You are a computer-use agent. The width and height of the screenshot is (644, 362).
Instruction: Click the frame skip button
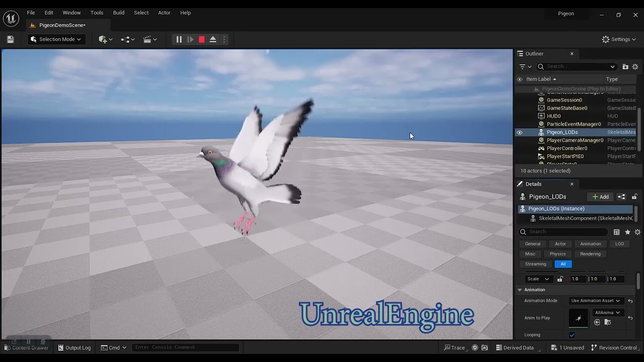click(x=190, y=39)
